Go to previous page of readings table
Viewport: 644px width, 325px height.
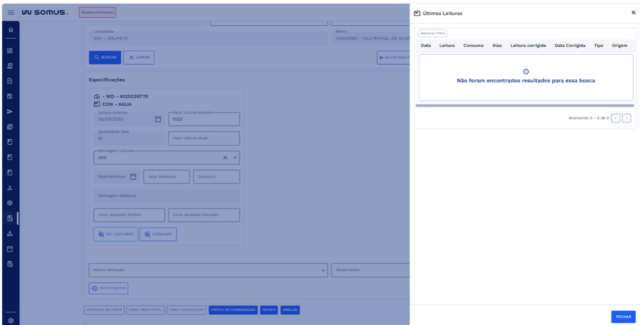click(615, 118)
